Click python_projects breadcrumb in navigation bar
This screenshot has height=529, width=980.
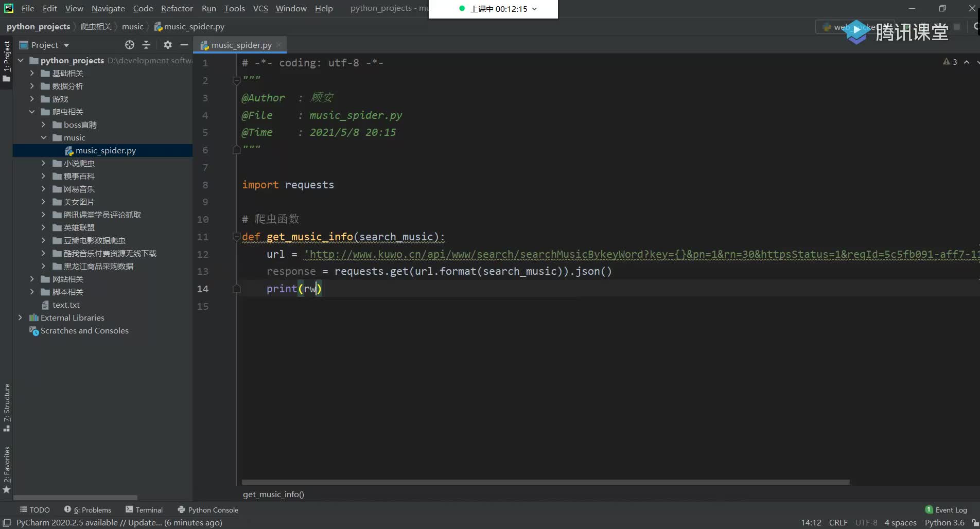pyautogui.click(x=38, y=26)
